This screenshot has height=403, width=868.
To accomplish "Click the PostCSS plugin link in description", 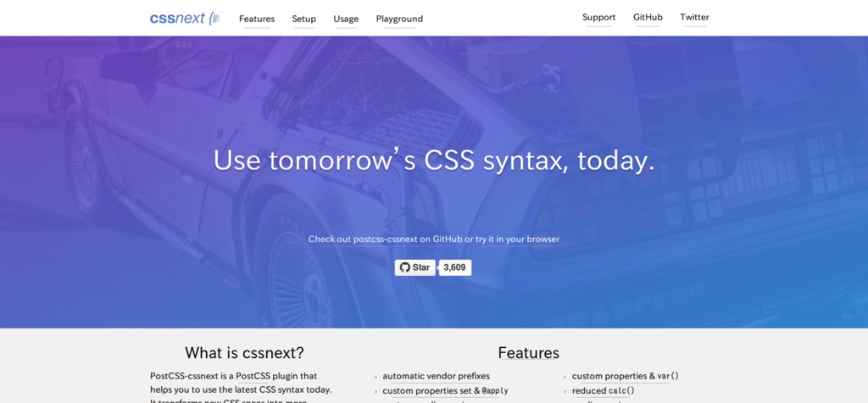I will pyautogui.click(x=252, y=376).
